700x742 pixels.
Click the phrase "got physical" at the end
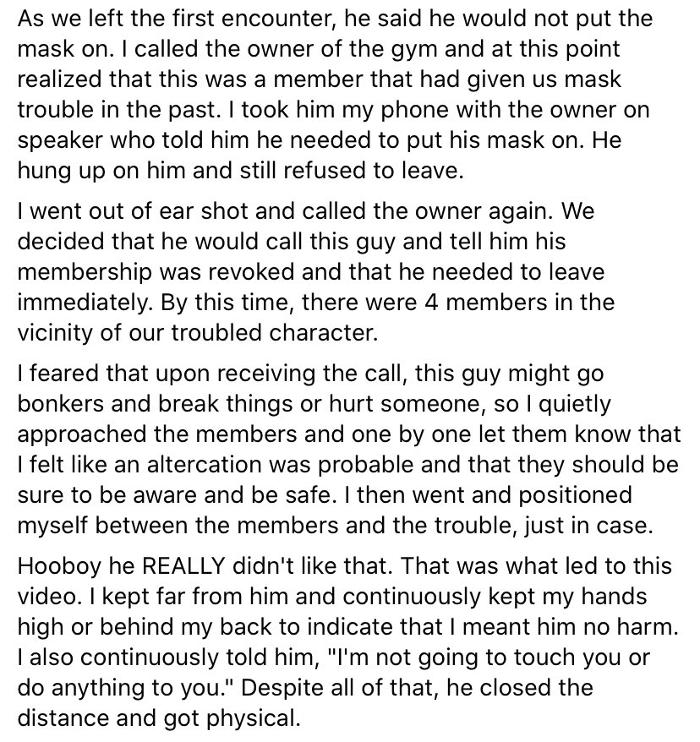tap(231, 719)
